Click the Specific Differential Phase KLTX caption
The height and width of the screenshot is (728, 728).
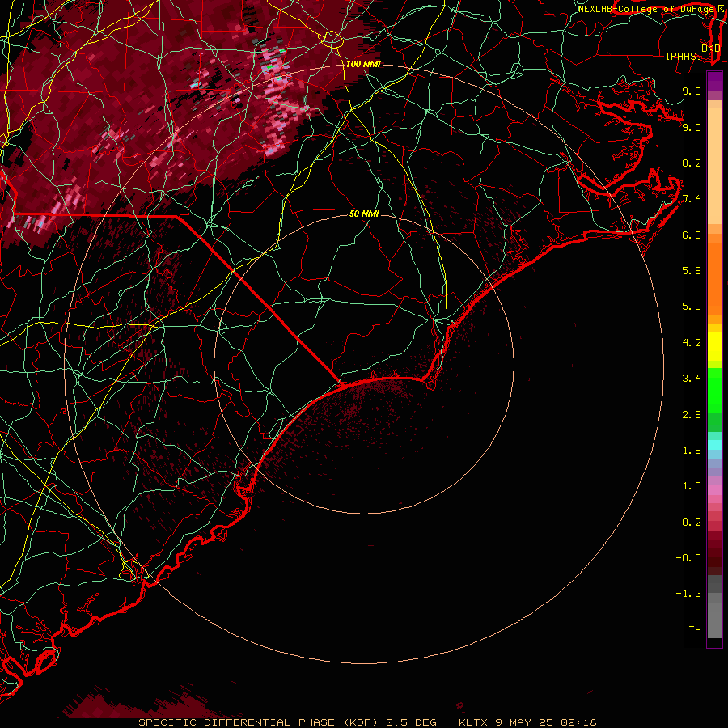tap(367, 722)
